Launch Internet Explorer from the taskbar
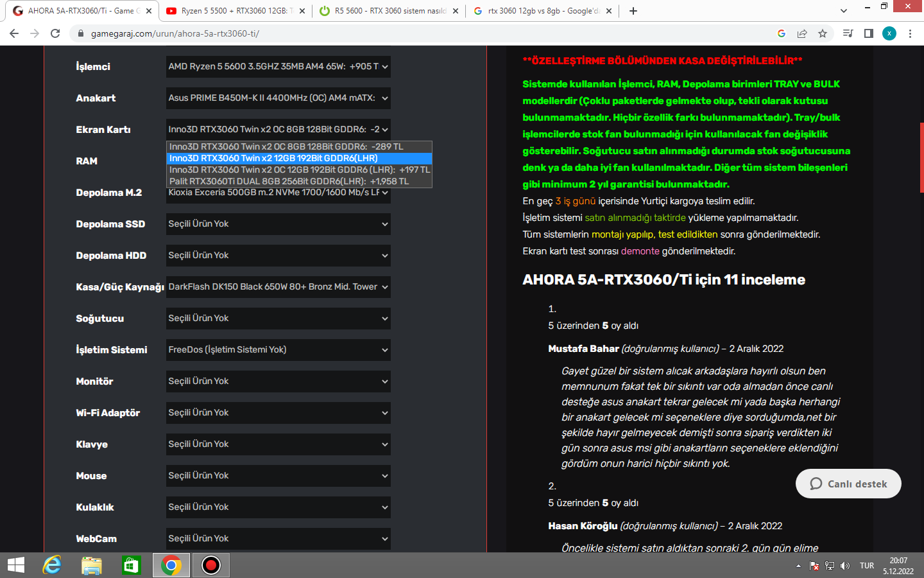Viewport: 924px width, 578px height. [x=52, y=565]
